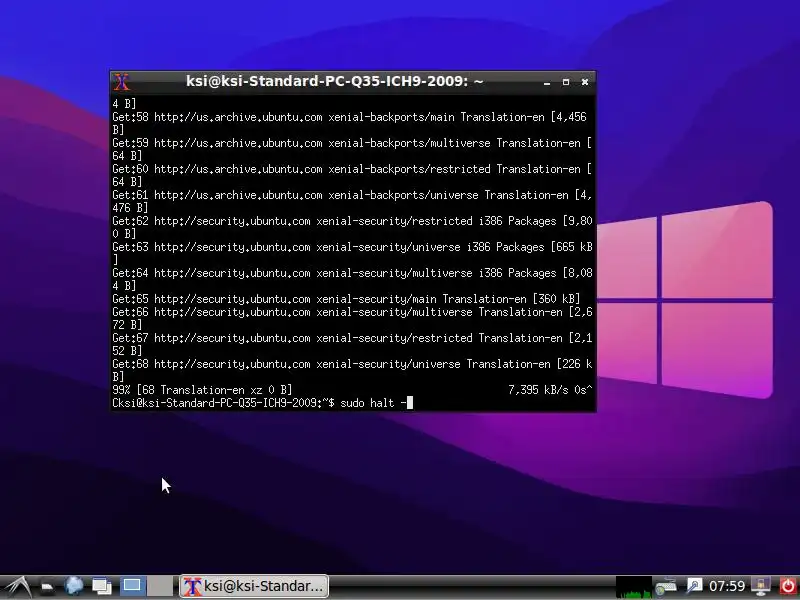Click the iconify all windows icon
Image resolution: width=800 pixels, height=600 pixels.
pos(102,586)
